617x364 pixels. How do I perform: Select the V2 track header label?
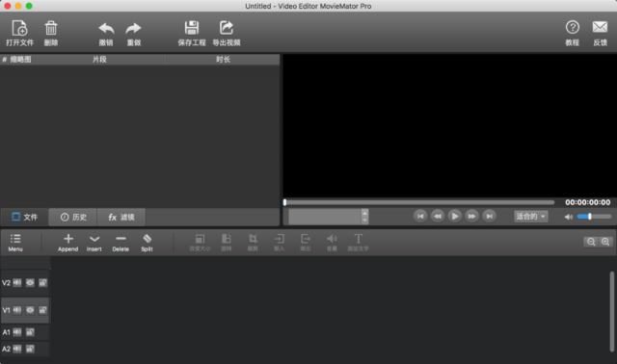(x=6, y=283)
